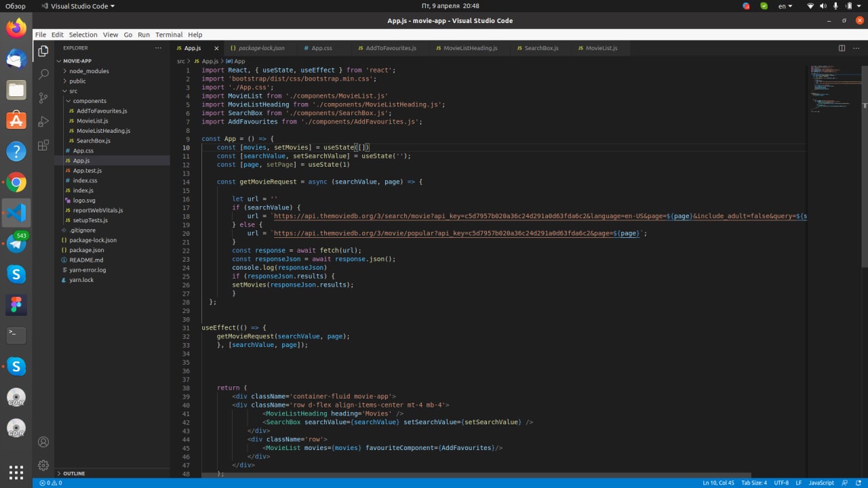This screenshot has width=868, height=488.
Task: Click the Split Editor Right icon
Action: [x=842, y=48]
